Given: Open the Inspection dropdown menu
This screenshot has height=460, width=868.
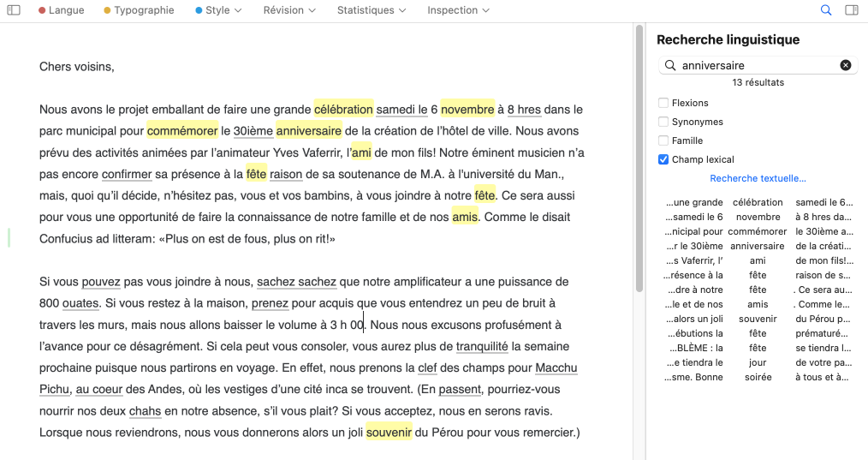Looking at the screenshot, I should [x=458, y=10].
